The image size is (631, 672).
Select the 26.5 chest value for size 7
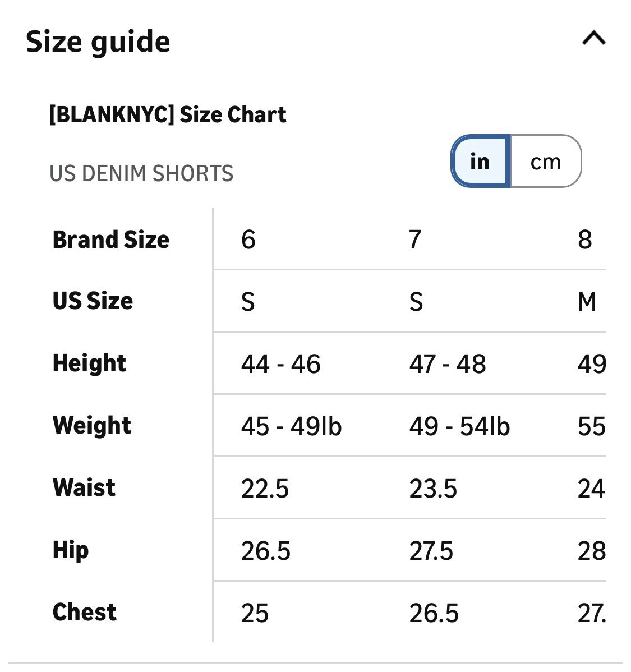[x=434, y=613]
